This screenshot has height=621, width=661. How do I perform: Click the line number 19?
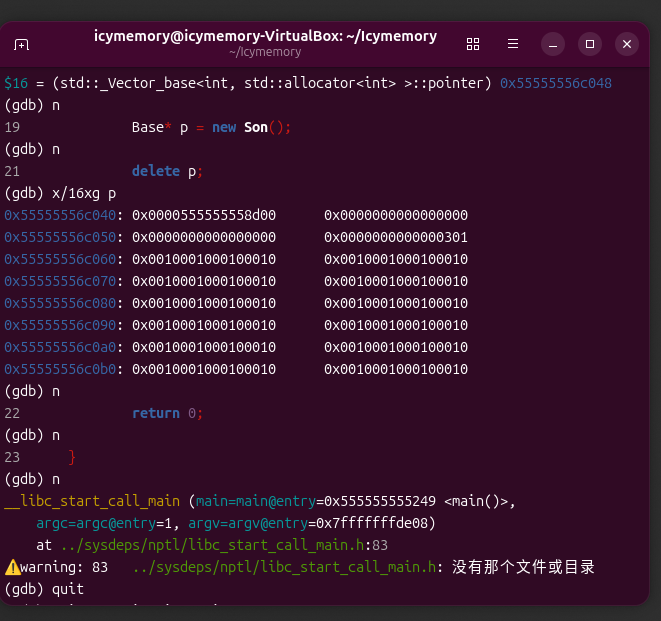12,127
